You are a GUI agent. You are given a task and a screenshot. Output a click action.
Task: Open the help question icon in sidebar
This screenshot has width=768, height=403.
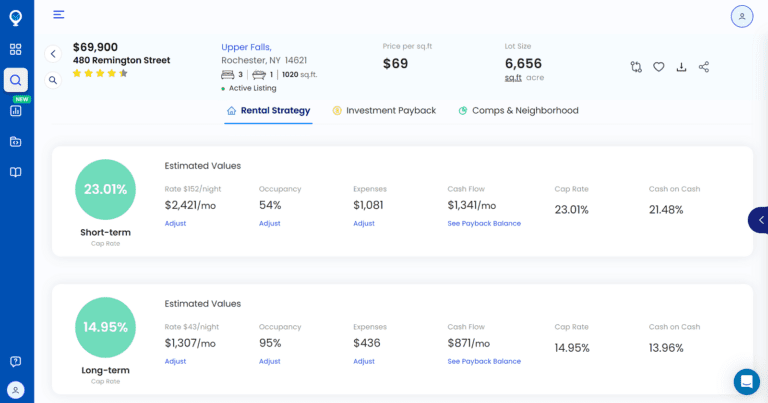point(16,361)
